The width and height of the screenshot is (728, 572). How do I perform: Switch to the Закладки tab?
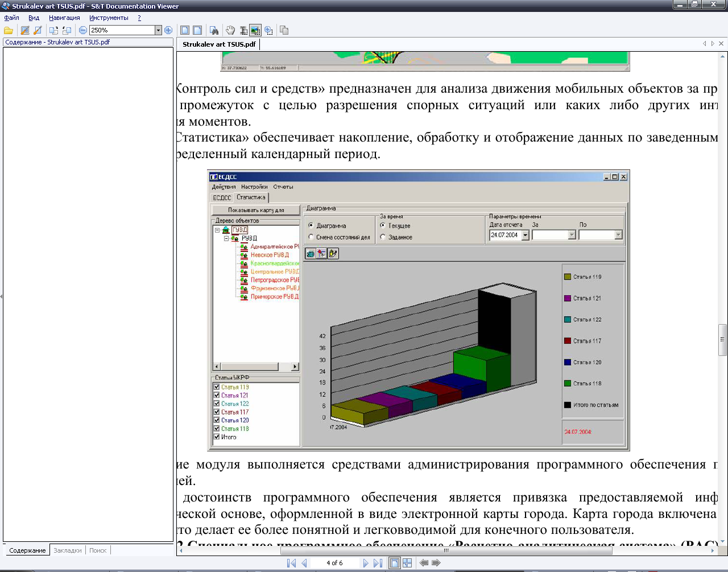click(68, 550)
